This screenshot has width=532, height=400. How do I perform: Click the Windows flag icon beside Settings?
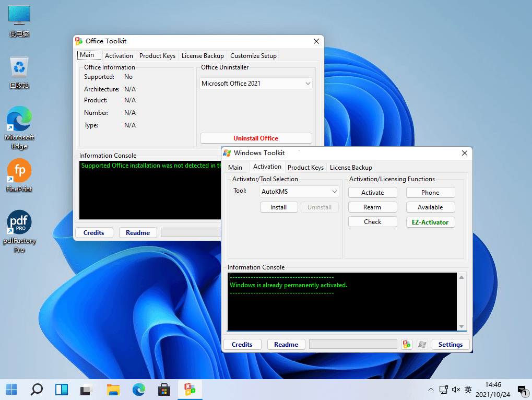pos(422,344)
